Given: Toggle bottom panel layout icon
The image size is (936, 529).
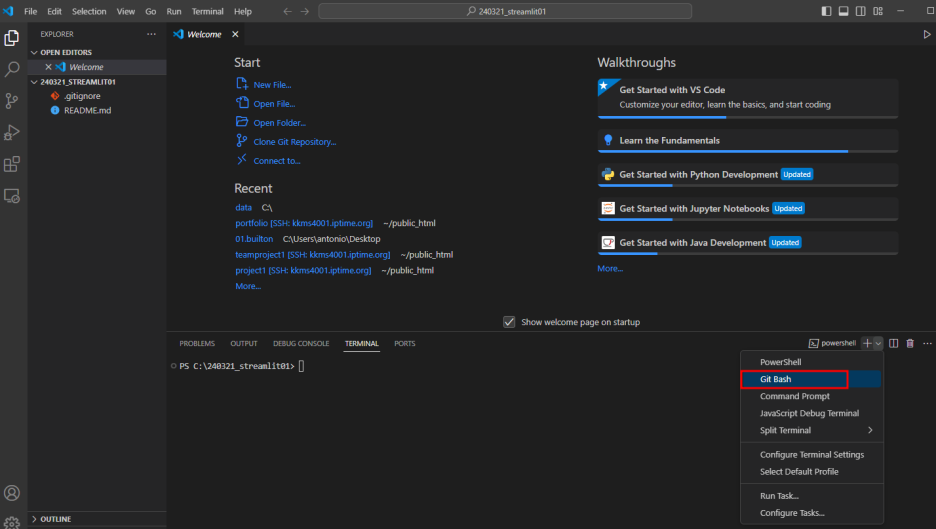Looking at the screenshot, I should click(843, 11).
